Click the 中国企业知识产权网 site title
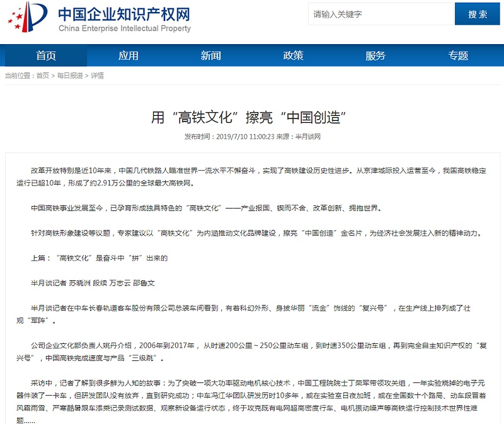504x424 pixels. 123,14
